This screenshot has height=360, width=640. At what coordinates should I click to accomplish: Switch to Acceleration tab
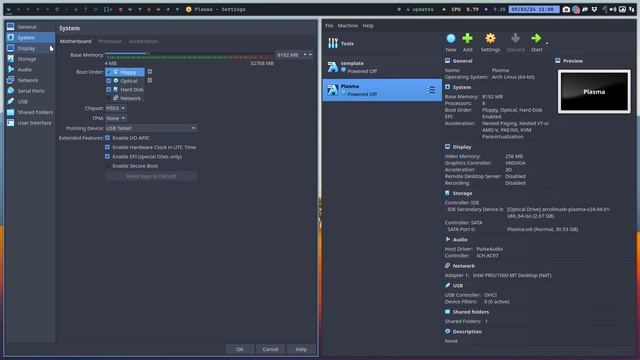click(x=143, y=41)
